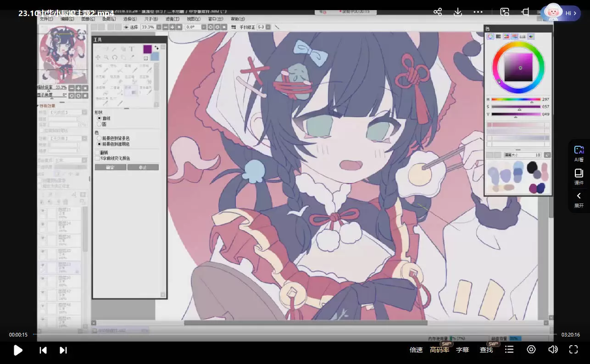Select the 直线 shape radio button

coord(99,118)
